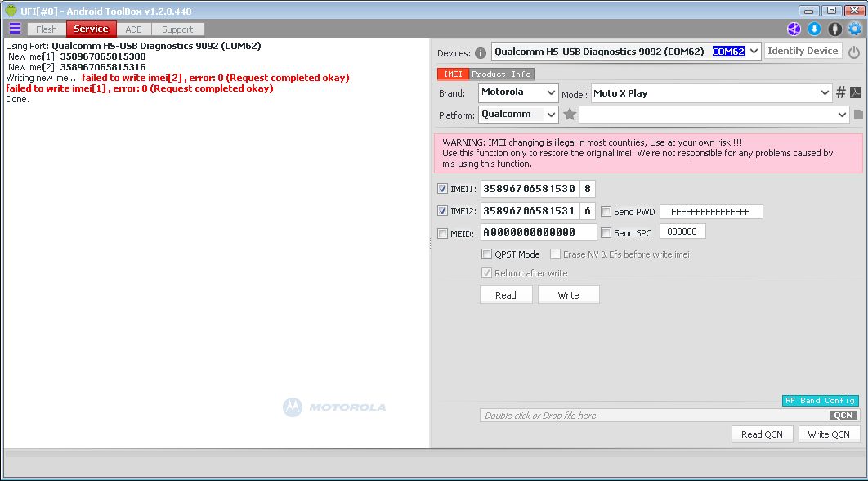Viewport: 868px width, 481px height.
Task: Toggle the QPST Mode checkbox
Action: click(x=486, y=254)
